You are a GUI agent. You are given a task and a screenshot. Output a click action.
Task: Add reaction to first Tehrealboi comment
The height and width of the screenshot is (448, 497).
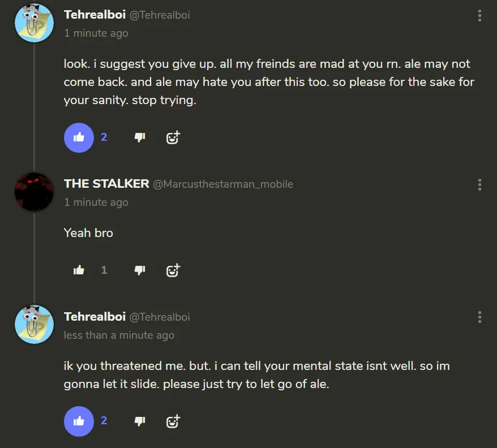173,137
